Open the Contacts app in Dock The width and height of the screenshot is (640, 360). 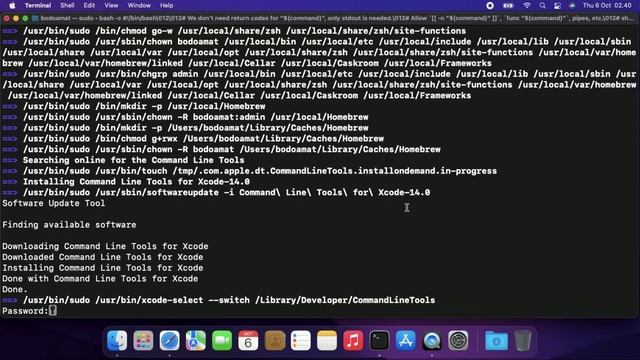click(x=274, y=340)
